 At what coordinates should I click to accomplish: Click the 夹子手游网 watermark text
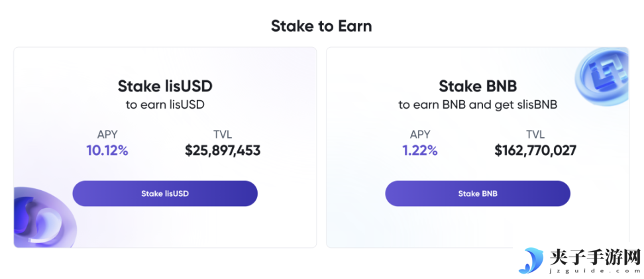click(594, 258)
